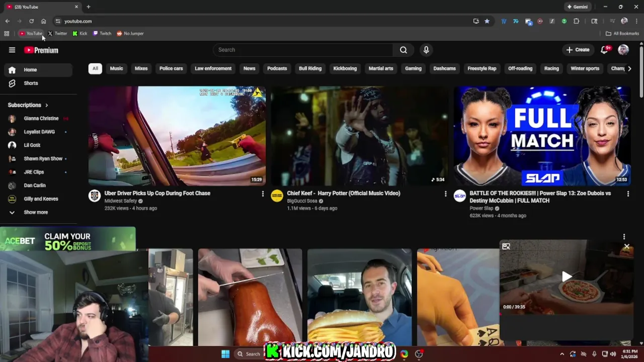The height and width of the screenshot is (362, 644).
Task: Expand the Subscriptions section chevron
Action: tap(46, 105)
